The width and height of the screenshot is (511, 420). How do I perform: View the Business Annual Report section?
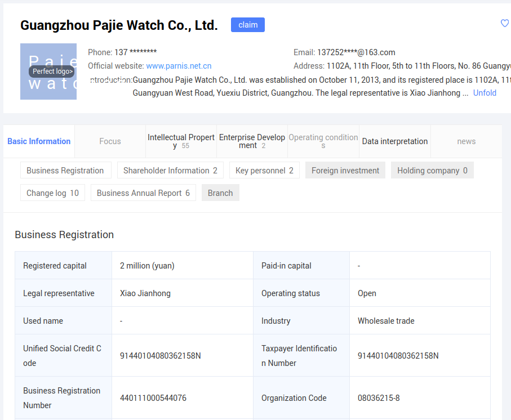pyautogui.click(x=143, y=193)
